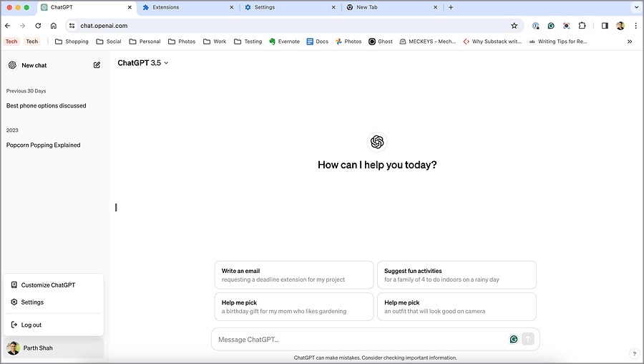
Task: Open the Shopping bookmarks folder
Action: [72, 42]
